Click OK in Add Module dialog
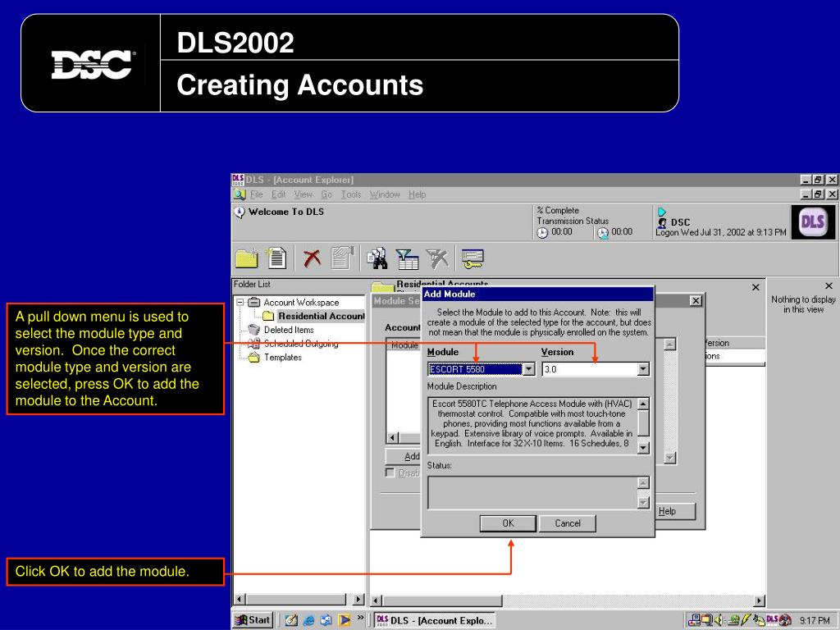This screenshot has width=840, height=630. [508, 523]
